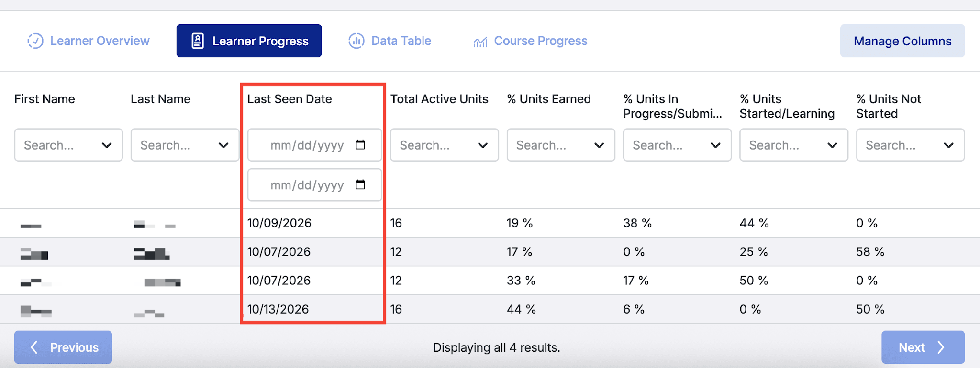The width and height of the screenshot is (980, 368).
Task: Click the Learner Overview checkmark icon
Action: coord(35,41)
